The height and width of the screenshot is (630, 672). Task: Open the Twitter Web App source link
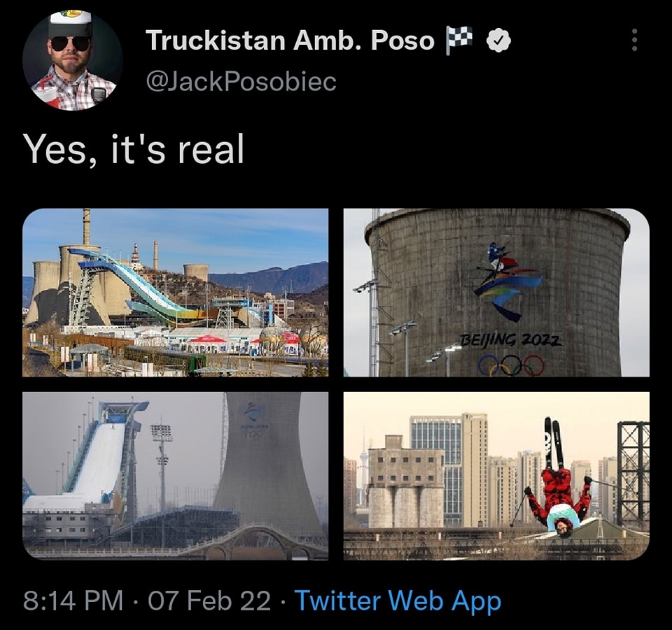pos(397,601)
